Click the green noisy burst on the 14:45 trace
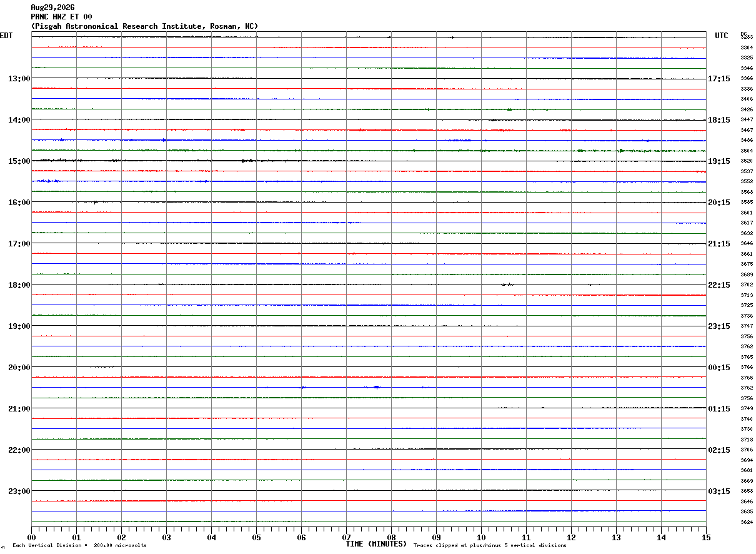 [620, 151]
